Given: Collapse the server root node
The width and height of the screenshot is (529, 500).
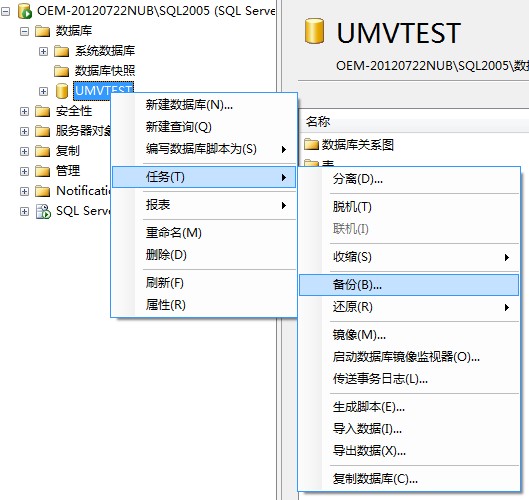Looking at the screenshot, I should click(x=5, y=12).
